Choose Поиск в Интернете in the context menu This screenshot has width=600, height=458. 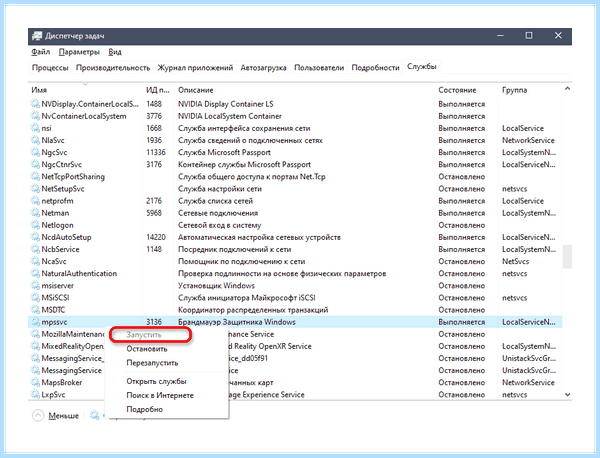(x=160, y=395)
